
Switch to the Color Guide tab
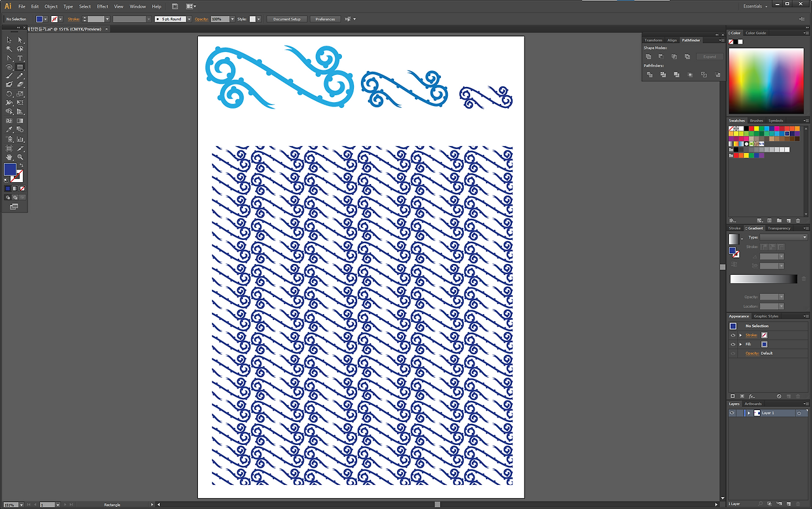pos(756,33)
